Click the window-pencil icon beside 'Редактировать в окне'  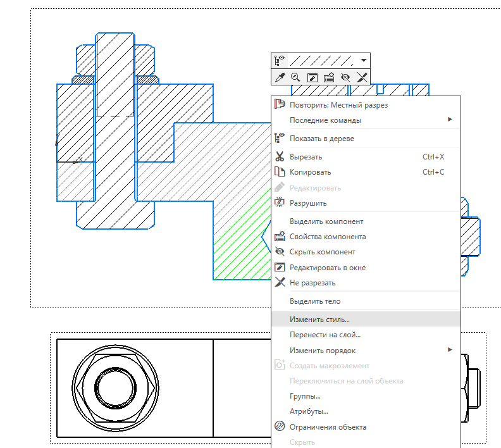pos(280,267)
